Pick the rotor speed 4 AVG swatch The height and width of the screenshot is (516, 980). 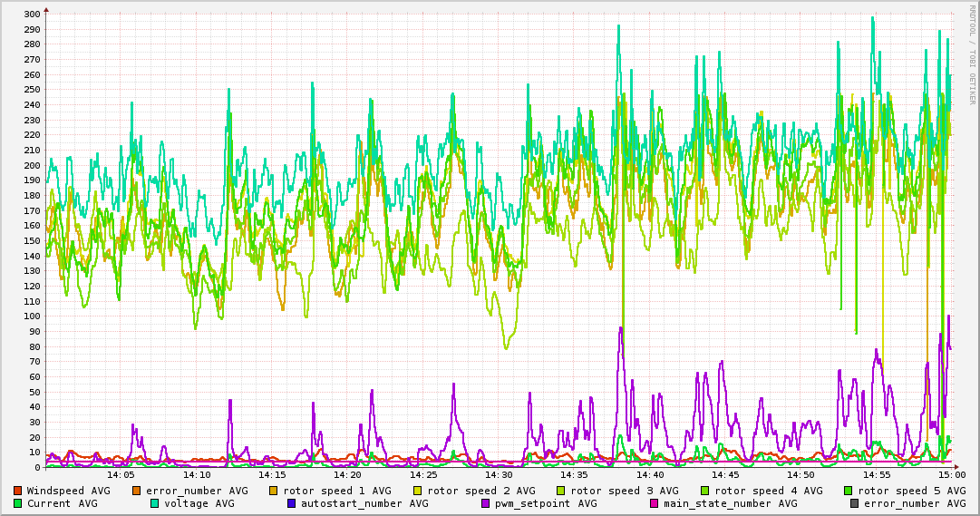(x=705, y=491)
